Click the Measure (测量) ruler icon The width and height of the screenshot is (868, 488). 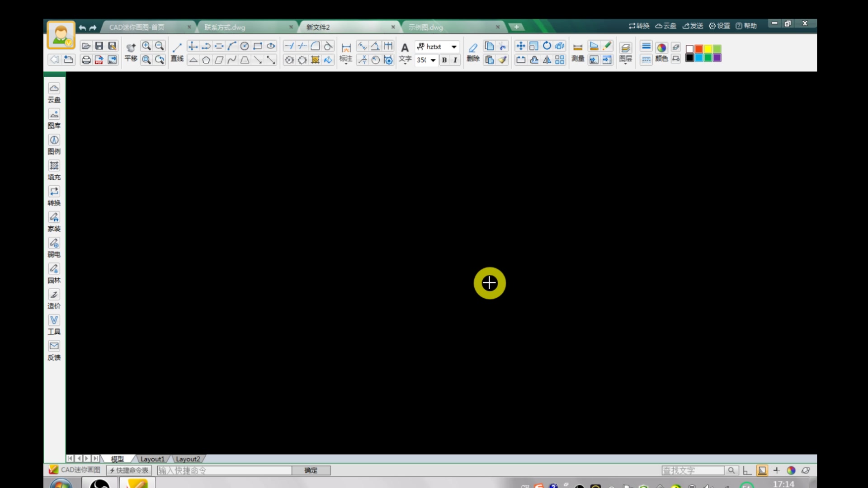(x=578, y=52)
